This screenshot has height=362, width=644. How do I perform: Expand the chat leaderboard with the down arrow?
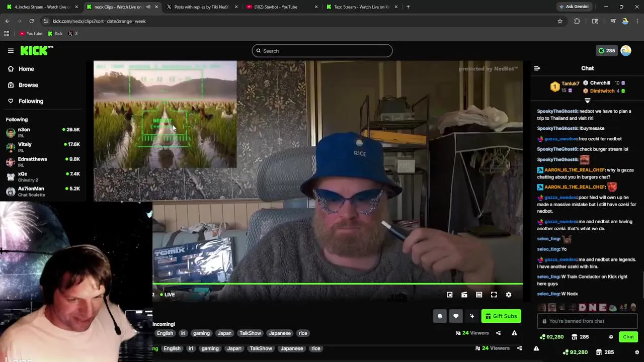(x=587, y=101)
